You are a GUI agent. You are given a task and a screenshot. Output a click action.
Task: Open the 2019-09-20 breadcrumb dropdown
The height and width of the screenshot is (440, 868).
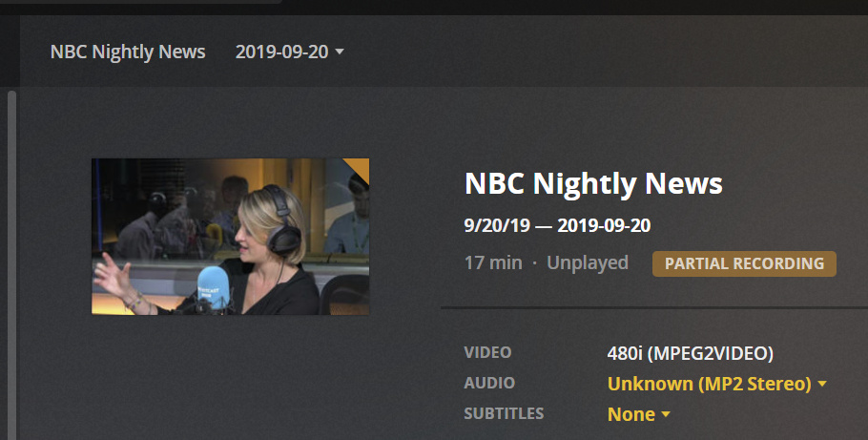click(x=290, y=52)
